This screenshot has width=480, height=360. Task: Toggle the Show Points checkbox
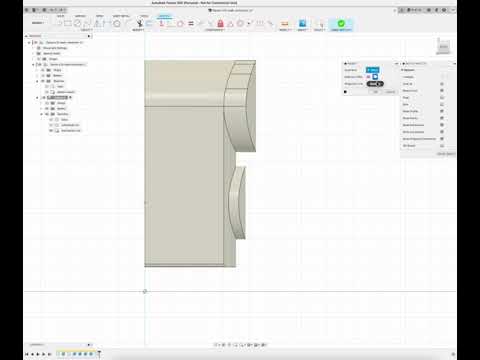click(442, 118)
